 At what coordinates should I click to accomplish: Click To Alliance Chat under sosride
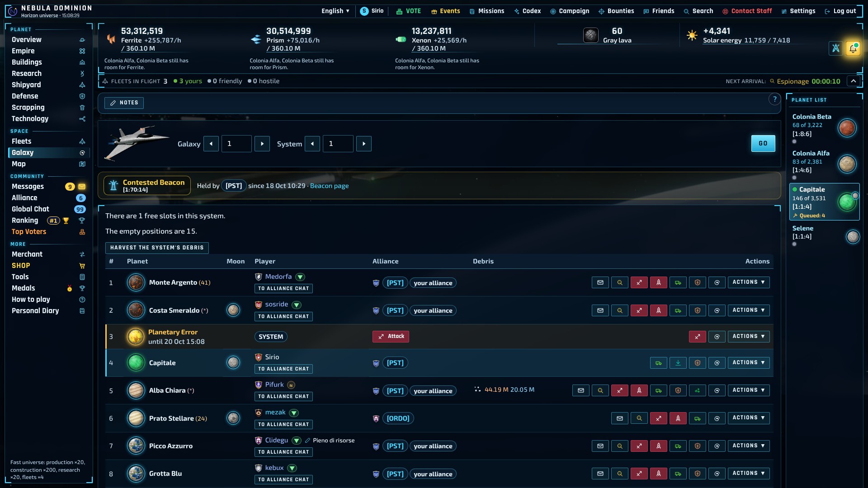point(283,317)
